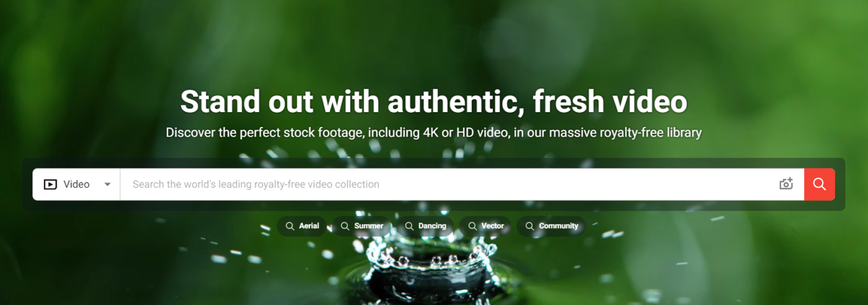Screen dimensions: 868x305
Task: Click the video play icon in media selector
Action: [50, 184]
